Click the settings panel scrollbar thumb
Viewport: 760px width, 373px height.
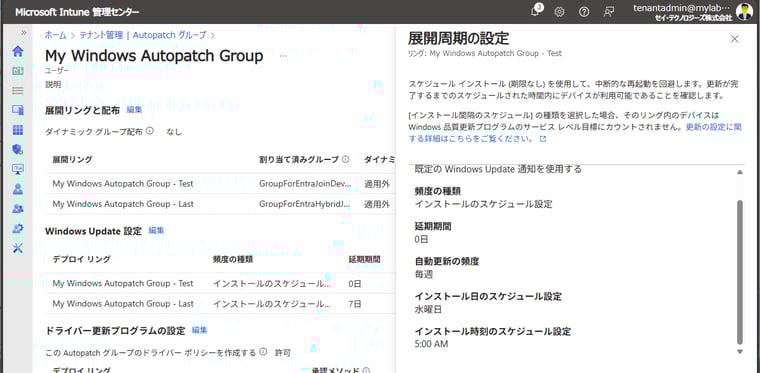(x=740, y=272)
